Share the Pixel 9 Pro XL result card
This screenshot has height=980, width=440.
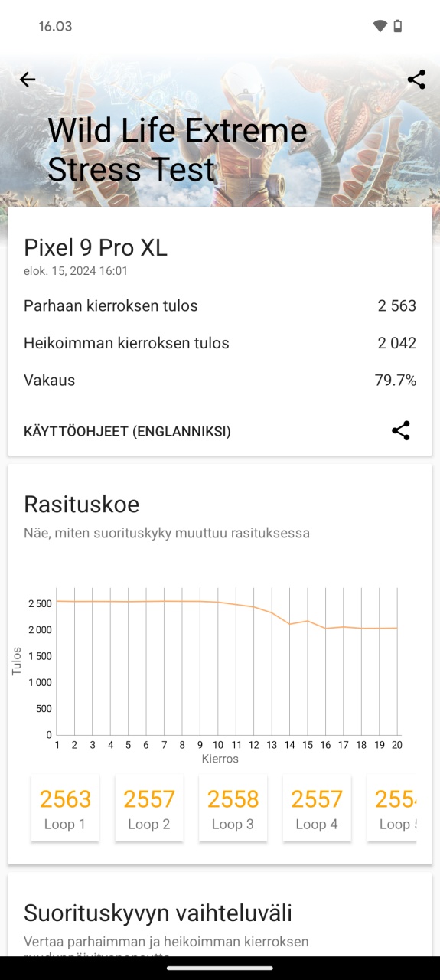coord(401,430)
